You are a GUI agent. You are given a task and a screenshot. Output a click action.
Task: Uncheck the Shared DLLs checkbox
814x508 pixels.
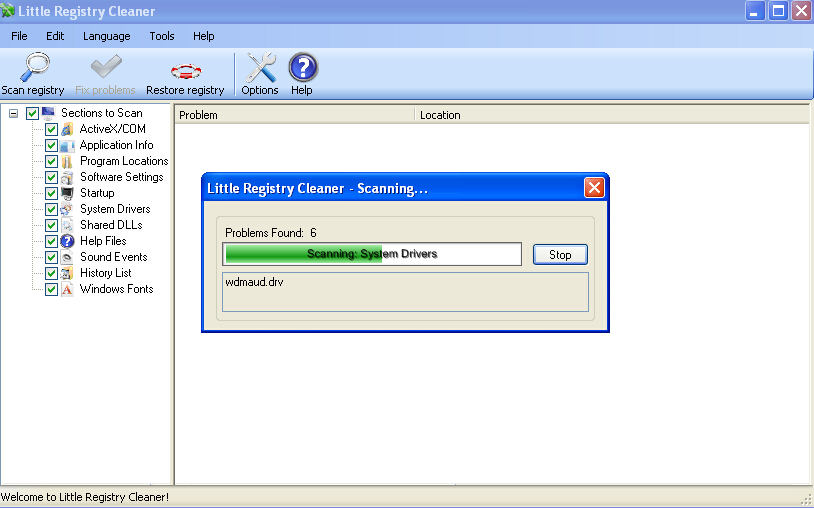point(51,225)
